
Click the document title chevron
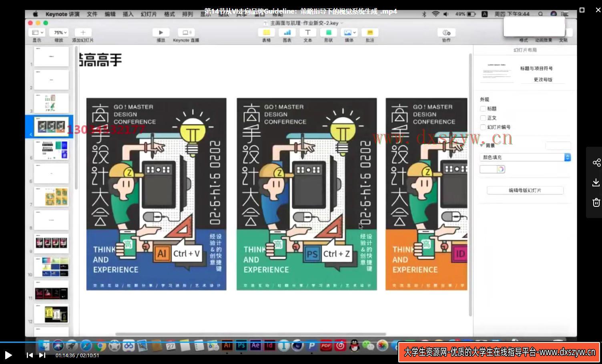(341, 23)
